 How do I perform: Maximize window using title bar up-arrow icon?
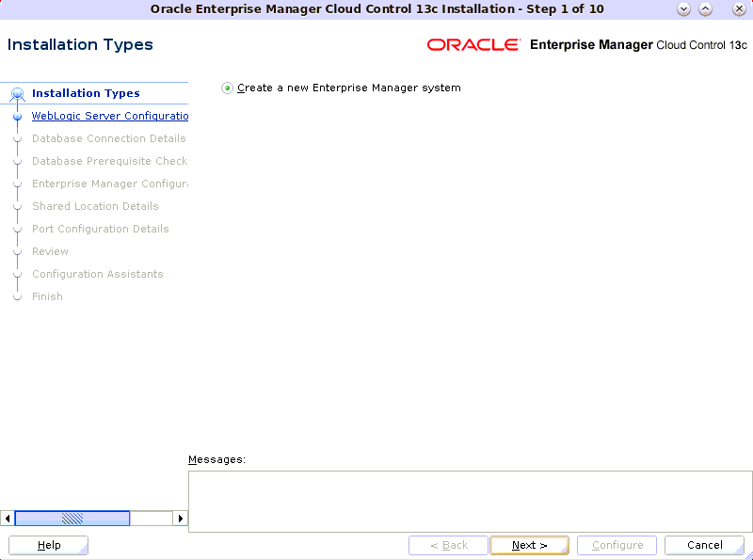click(705, 9)
